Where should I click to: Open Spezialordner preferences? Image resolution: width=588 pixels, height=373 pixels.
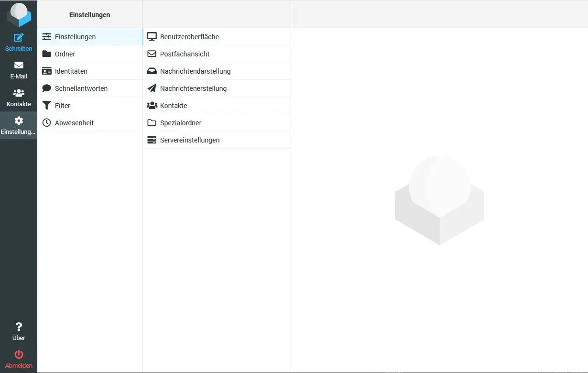[x=180, y=123]
